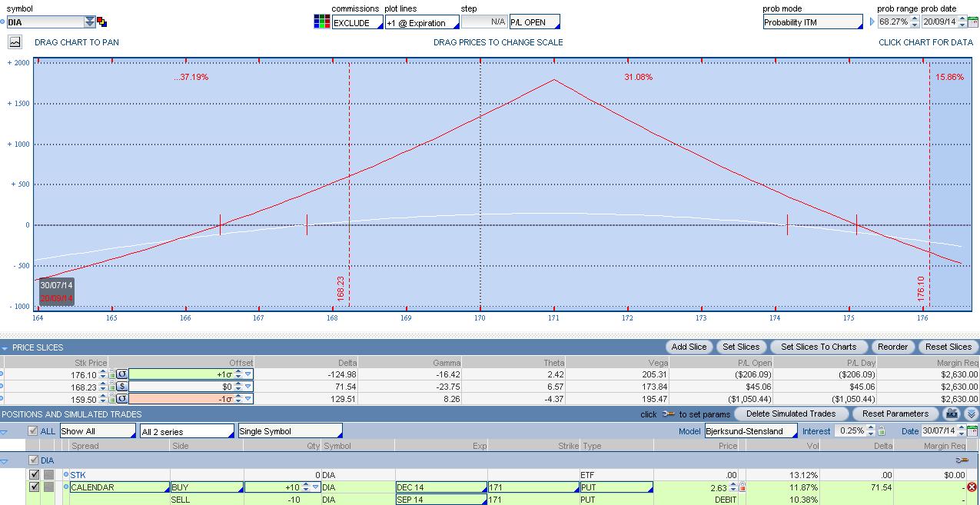Collapse the DIA positions group
The height and width of the screenshot is (505, 980).
pos(4,460)
